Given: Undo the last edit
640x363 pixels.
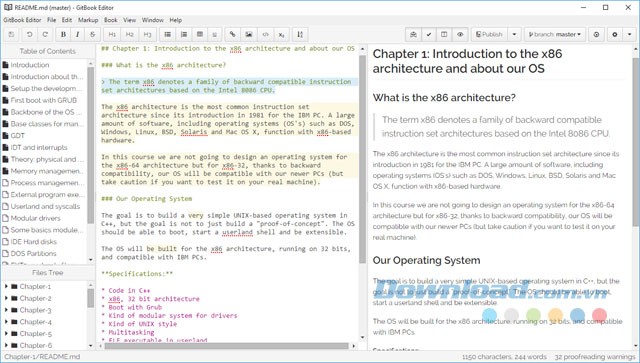Looking at the screenshot, I should point(29,34).
